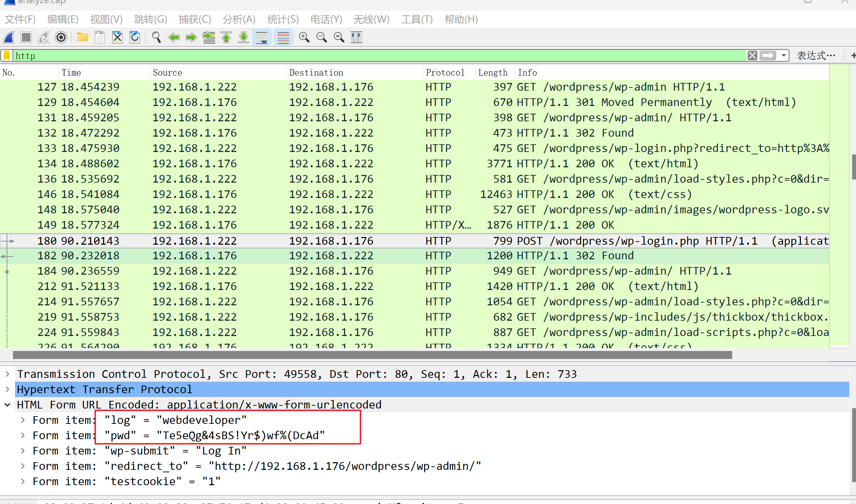Expand the "testcookie" form item

click(23, 481)
